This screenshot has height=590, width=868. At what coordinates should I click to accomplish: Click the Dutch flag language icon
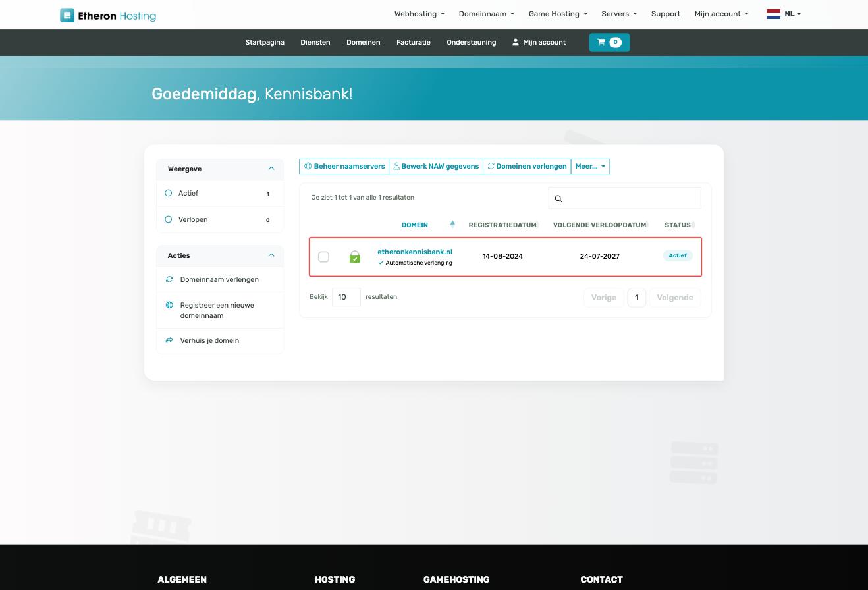pyautogui.click(x=773, y=14)
